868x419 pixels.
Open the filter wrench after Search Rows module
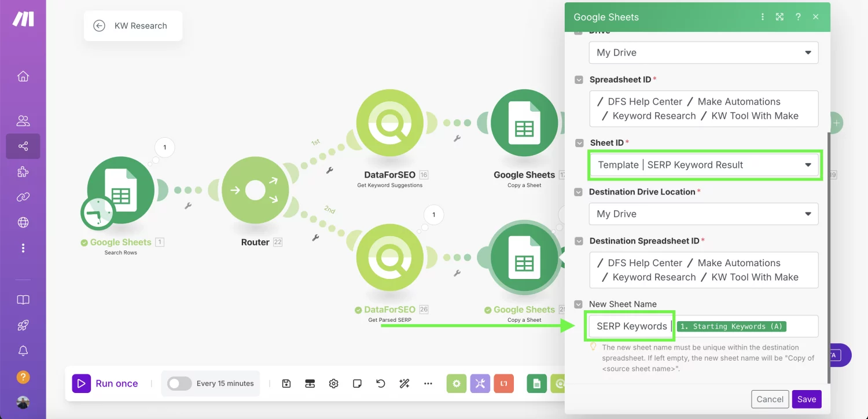[188, 205]
